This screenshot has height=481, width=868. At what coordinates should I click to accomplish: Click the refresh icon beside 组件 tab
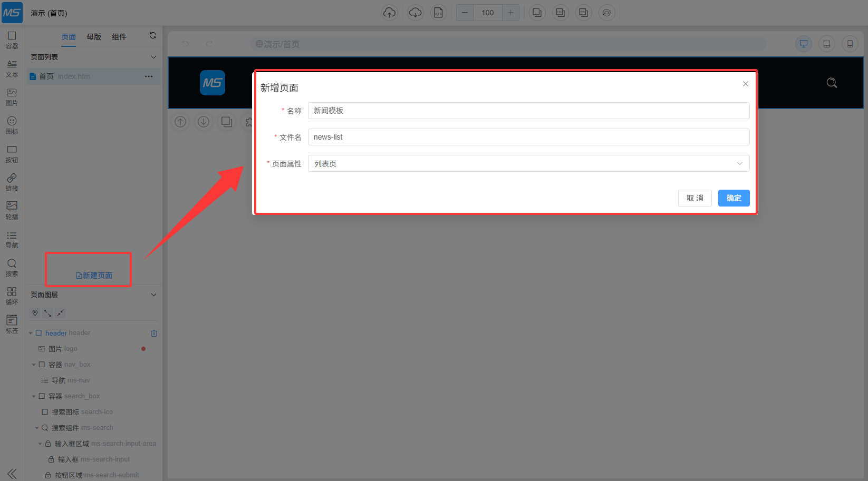click(153, 36)
